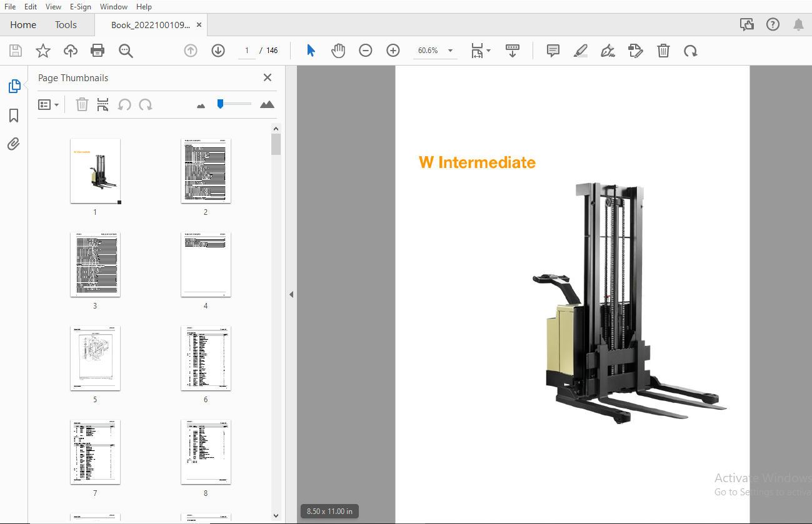Zoom in with plus icon
This screenshot has width=812, height=524.
pos(393,51)
